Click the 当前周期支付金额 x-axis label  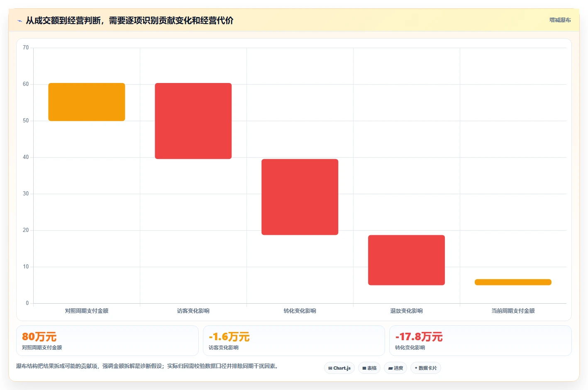(513, 311)
